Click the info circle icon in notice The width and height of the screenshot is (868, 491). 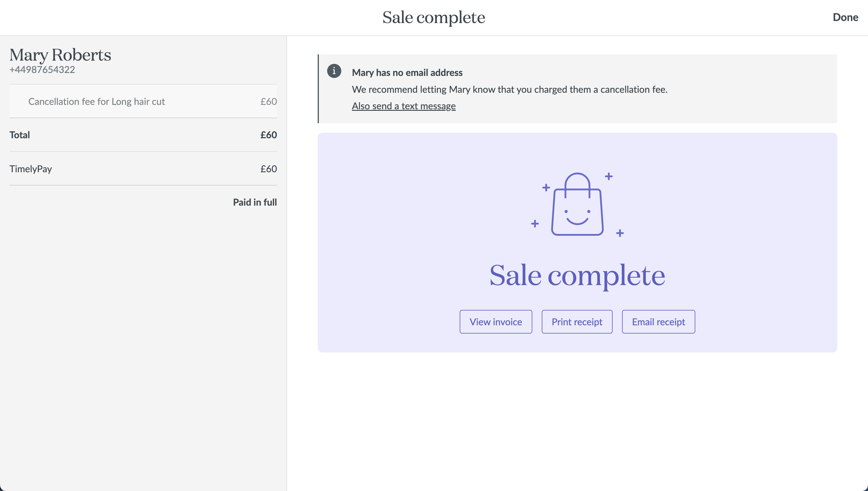tap(334, 71)
